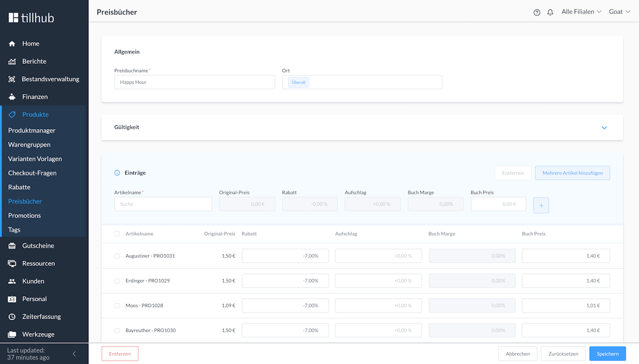
Task: Tick the checkbox for Augustiner - PRO1031
Action: (x=117, y=256)
